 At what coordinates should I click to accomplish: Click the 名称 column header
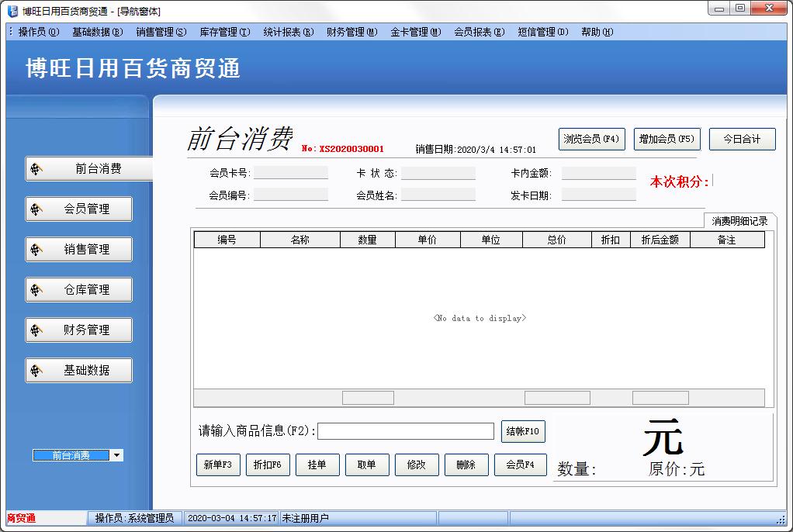coord(300,240)
